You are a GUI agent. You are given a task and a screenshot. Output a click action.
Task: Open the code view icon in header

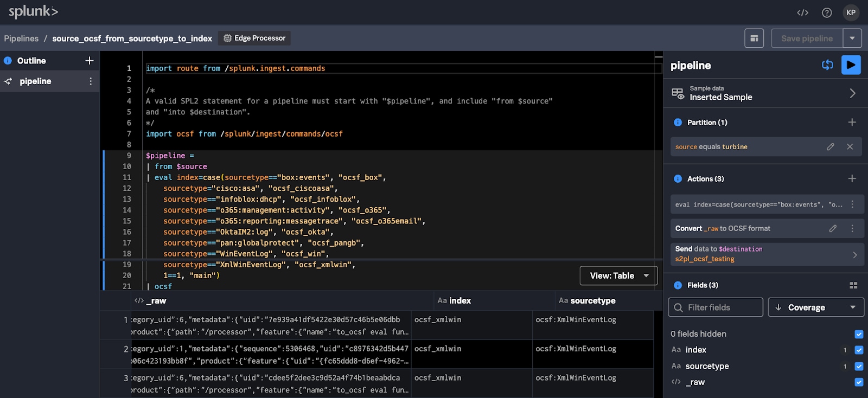[802, 12]
